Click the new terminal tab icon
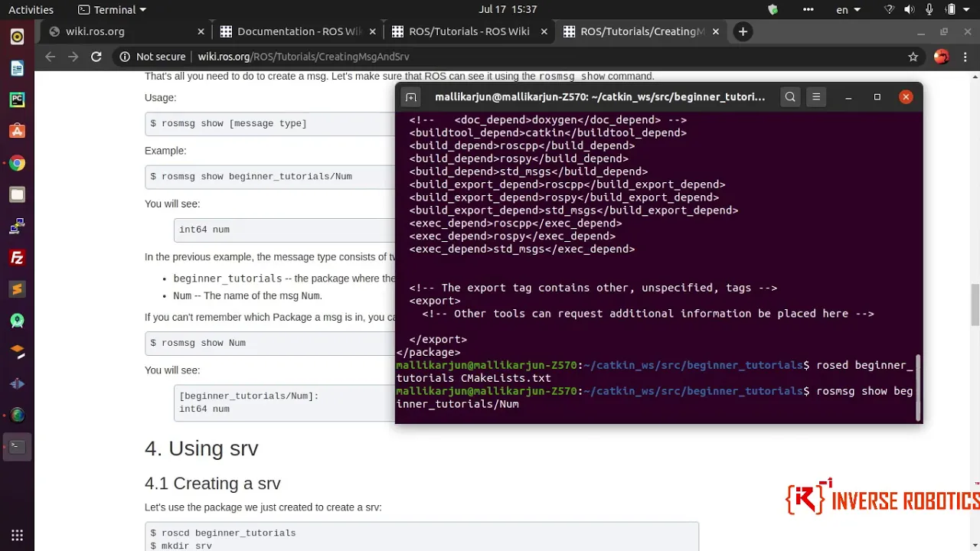The image size is (980, 551). (411, 97)
